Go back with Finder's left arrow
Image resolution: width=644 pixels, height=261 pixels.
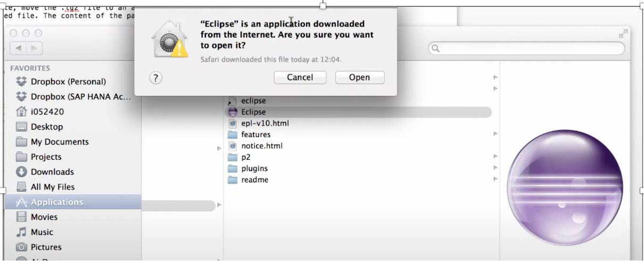(19, 48)
